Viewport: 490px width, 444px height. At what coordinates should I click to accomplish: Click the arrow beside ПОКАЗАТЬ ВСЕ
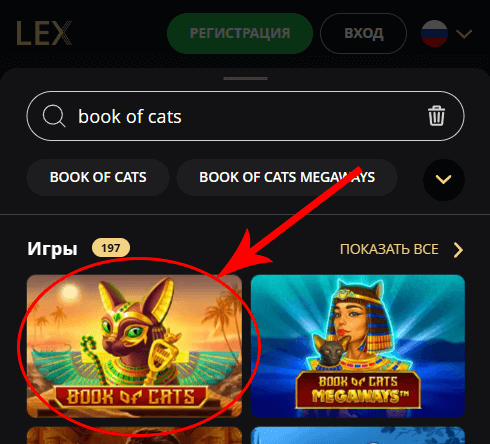(458, 250)
